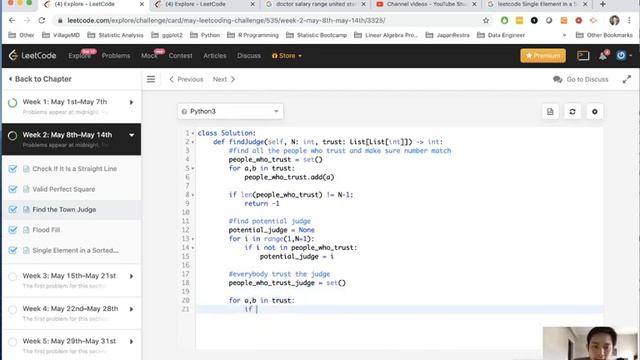Toggle checkbox for Find the Town Judge

[x=13, y=210]
